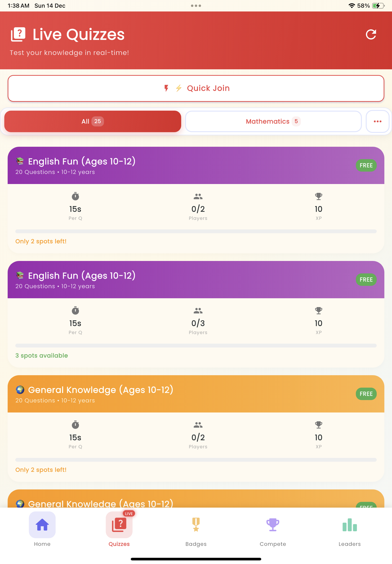The image size is (392, 564).
Task: Tap the refresh icon in header
Action: coord(371,34)
